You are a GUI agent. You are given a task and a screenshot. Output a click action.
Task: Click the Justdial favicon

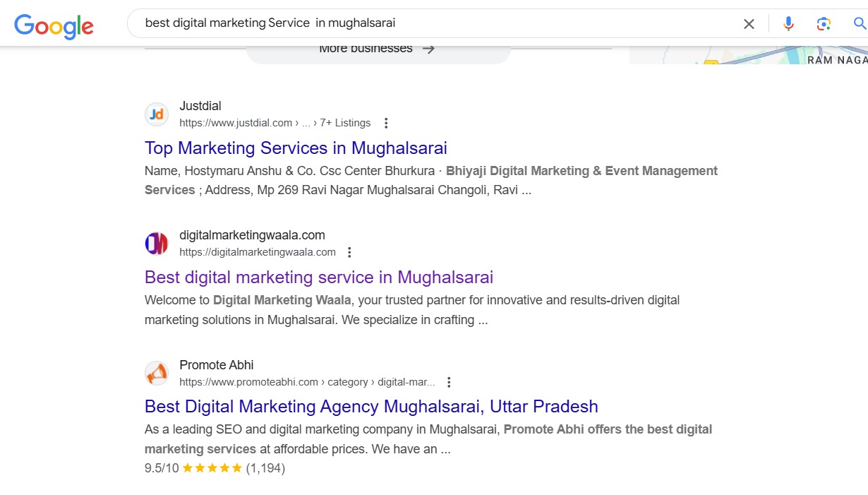(157, 114)
